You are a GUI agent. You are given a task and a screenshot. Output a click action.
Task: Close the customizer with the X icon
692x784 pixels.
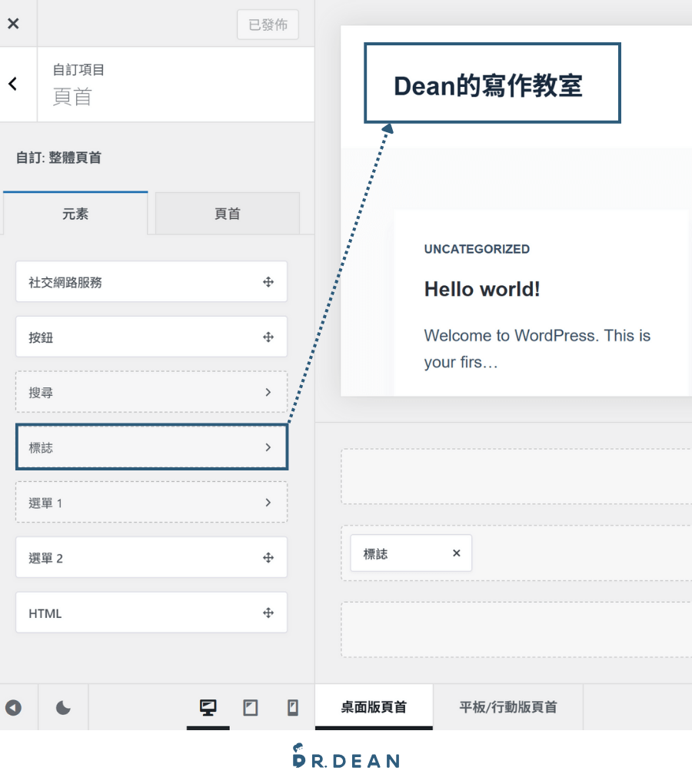pyautogui.click(x=14, y=24)
